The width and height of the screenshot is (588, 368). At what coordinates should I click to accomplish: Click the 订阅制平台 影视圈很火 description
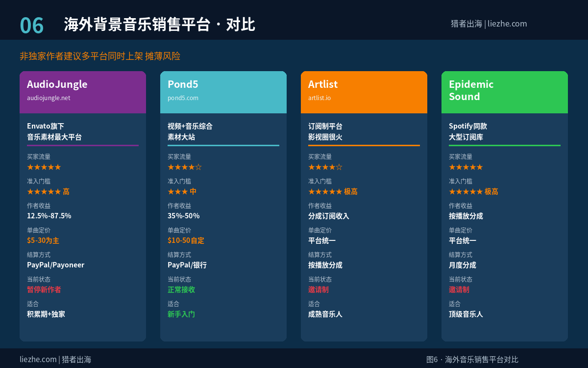[325, 131]
